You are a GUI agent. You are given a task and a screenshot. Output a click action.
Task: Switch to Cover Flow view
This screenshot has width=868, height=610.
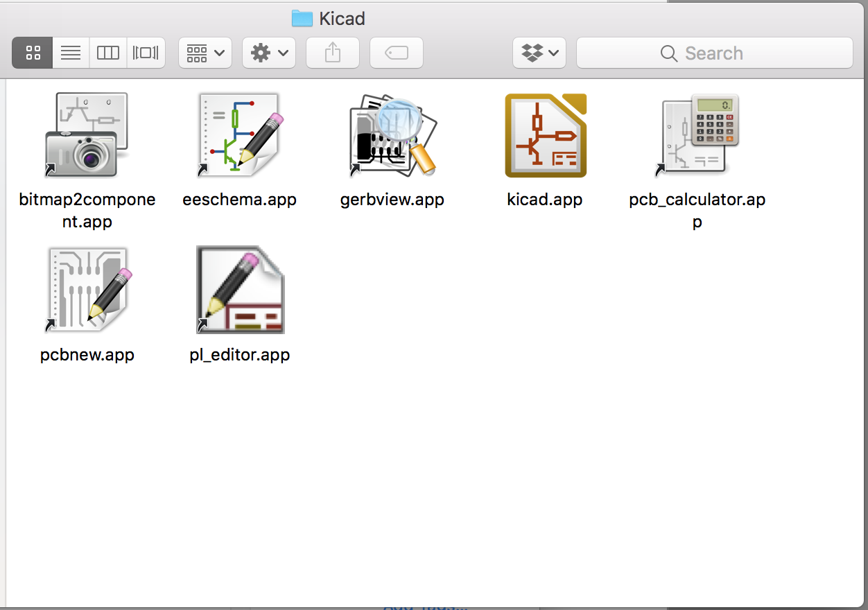[146, 53]
